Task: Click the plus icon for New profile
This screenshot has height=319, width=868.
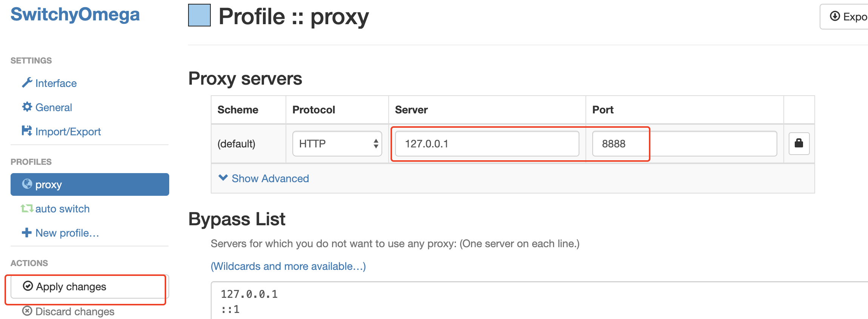Action: tap(27, 233)
